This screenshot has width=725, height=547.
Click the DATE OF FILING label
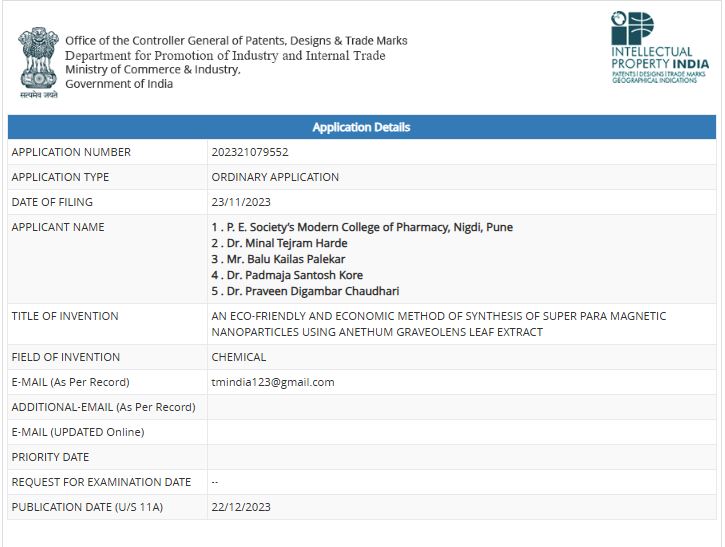tap(52, 202)
